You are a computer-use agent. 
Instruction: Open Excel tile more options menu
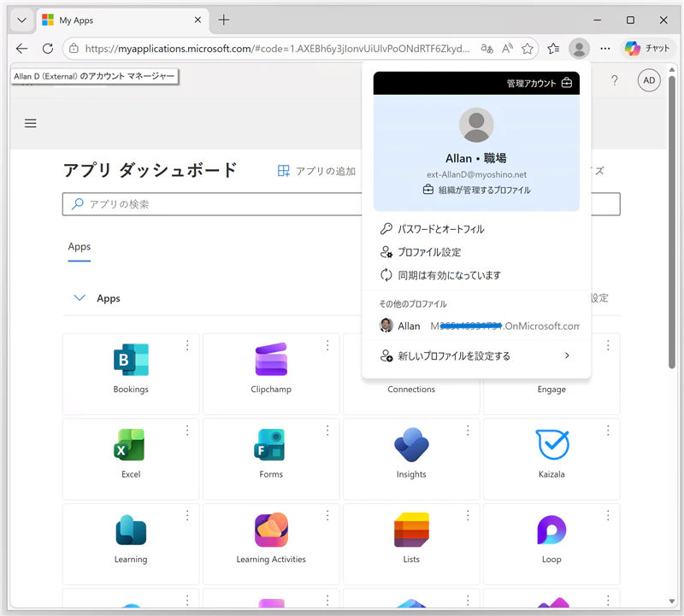187,431
